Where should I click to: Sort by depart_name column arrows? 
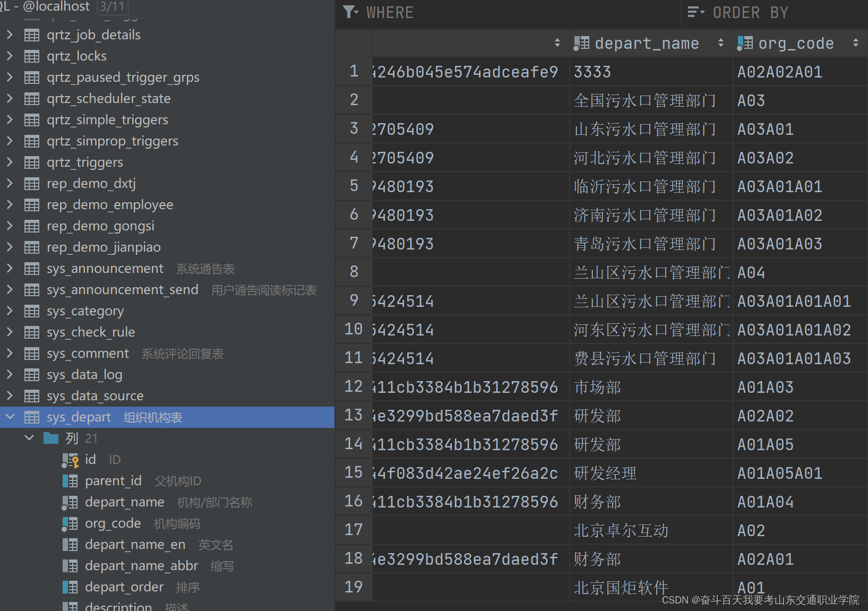pos(720,43)
